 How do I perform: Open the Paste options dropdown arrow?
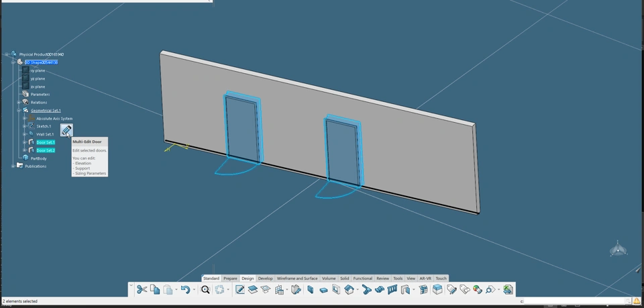[176, 289]
